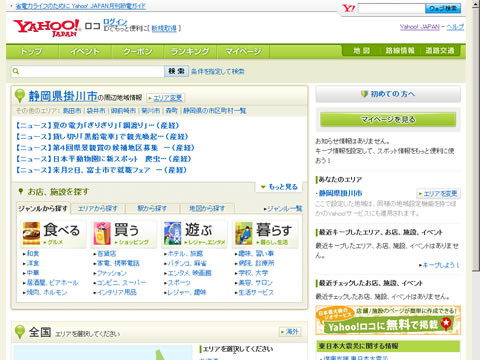The image size is (480, 360).
Task: Open the イベント tab
Action: point(85,52)
